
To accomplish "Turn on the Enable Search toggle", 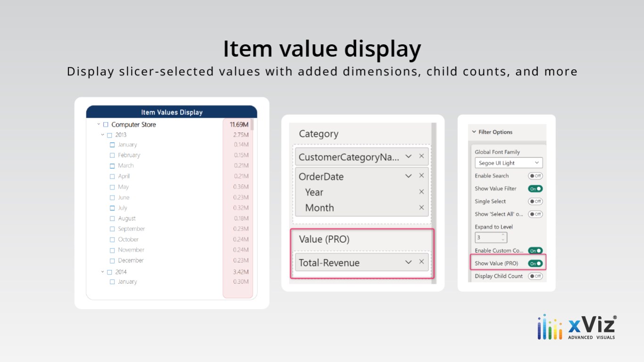I will [535, 176].
